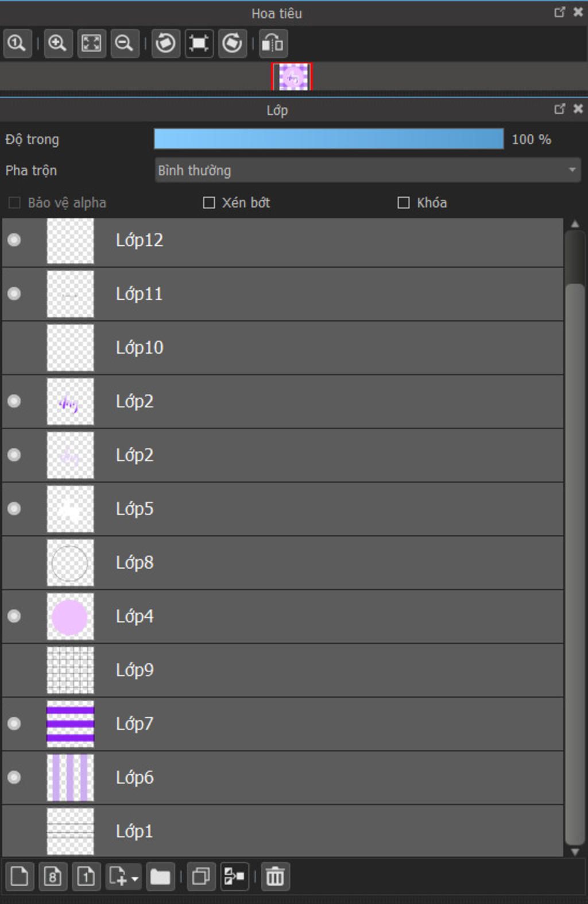Screen dimensions: 588x904
Task: Open the Pha trộn blend mode dropdown
Action: (x=367, y=171)
